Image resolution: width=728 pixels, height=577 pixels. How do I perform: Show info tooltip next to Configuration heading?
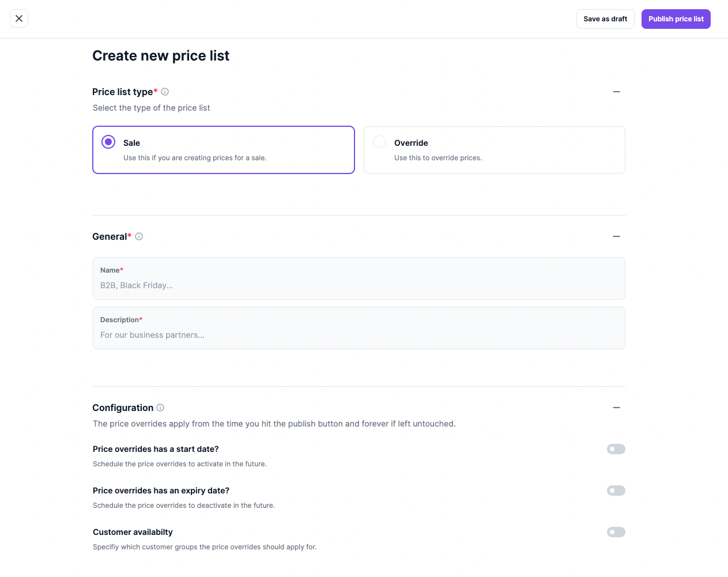(x=160, y=408)
